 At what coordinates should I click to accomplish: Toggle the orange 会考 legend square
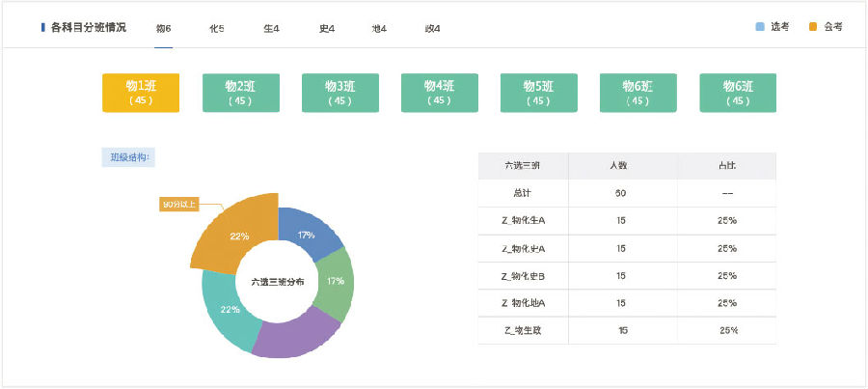pos(814,27)
